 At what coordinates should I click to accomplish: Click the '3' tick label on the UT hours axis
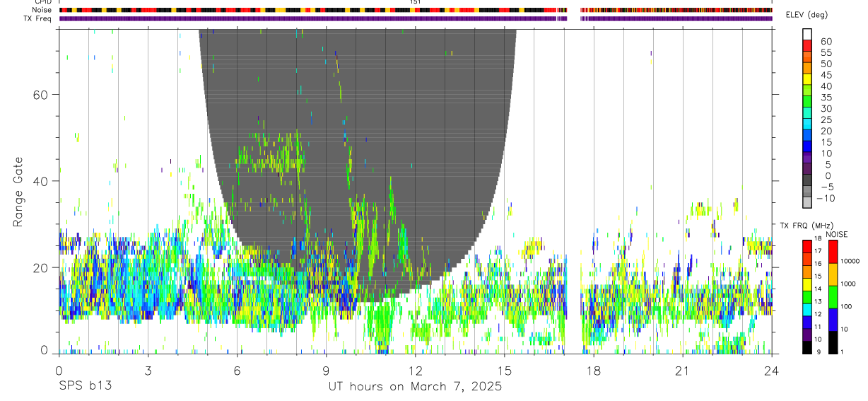[147, 370]
